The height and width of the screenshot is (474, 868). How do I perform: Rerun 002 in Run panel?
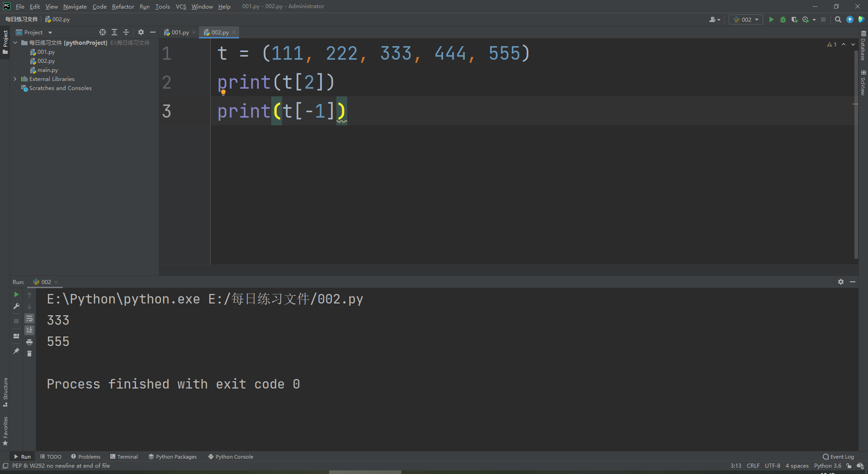tap(16, 294)
